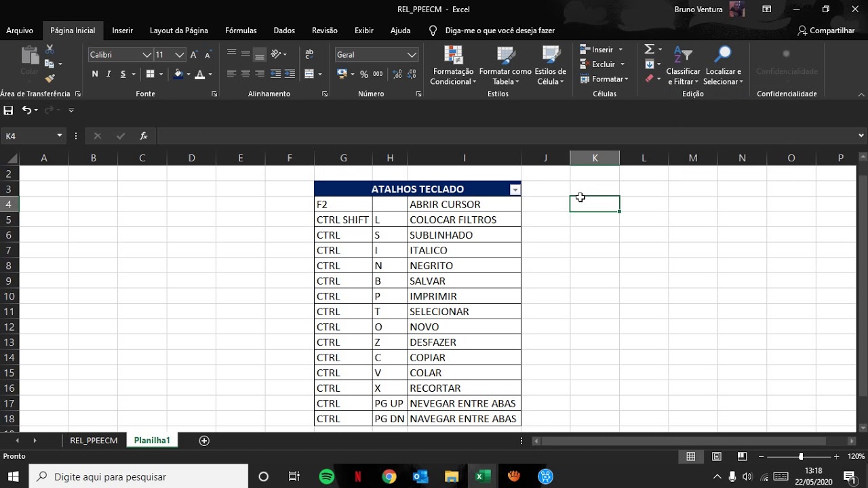This screenshot has width=868, height=488.
Task: Open the Geral number format dropdown
Action: point(412,55)
